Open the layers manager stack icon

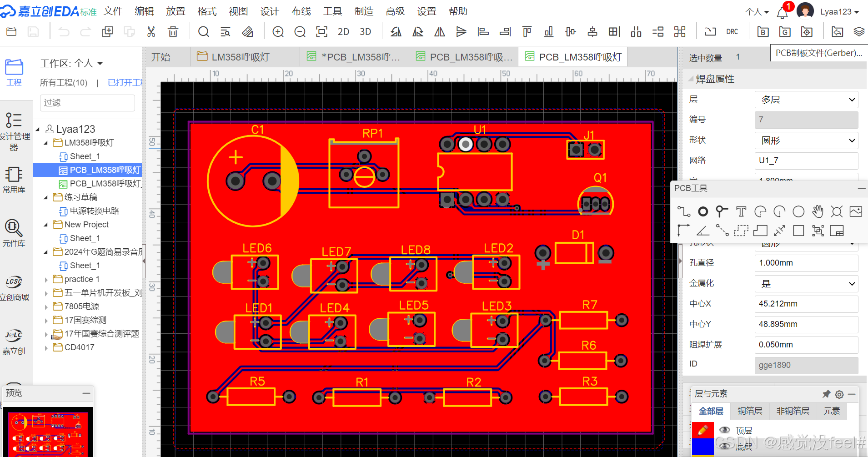(x=859, y=32)
